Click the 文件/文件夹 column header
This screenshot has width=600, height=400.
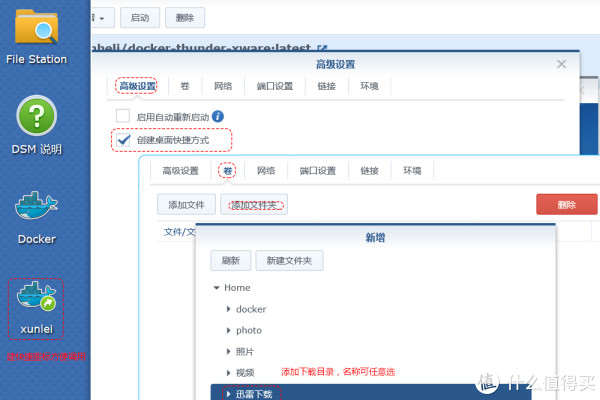point(179,232)
